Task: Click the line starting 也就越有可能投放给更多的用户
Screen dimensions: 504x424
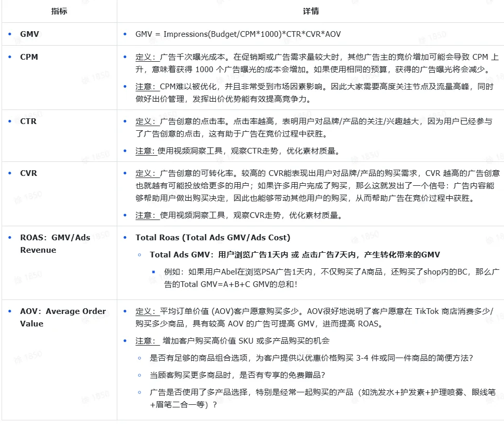Action: [x=315, y=186]
